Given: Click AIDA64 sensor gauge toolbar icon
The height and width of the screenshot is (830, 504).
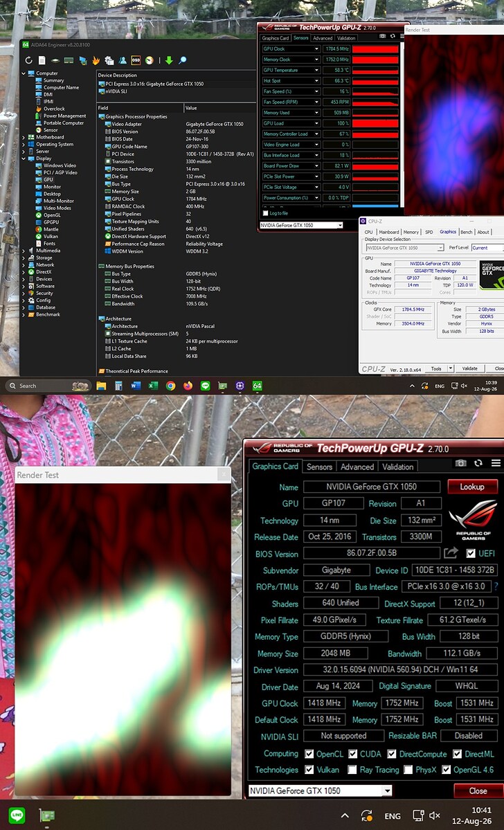Looking at the screenshot, I should pos(150,60).
